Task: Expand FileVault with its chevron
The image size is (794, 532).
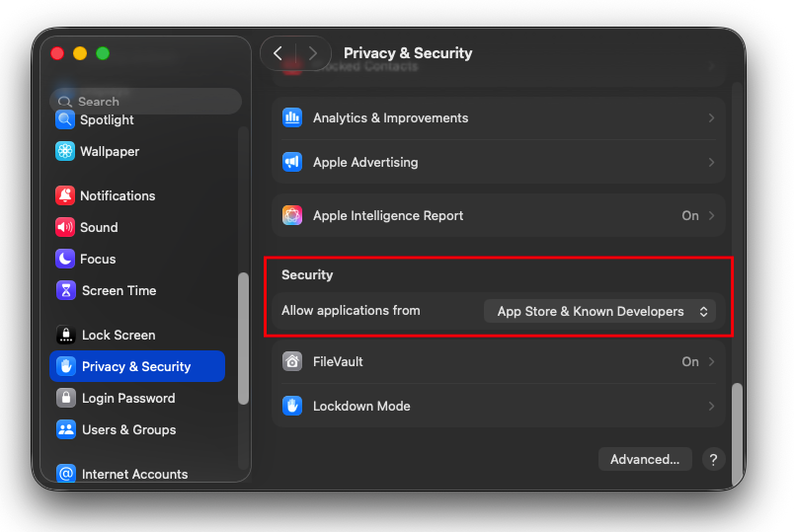Action: (x=711, y=362)
